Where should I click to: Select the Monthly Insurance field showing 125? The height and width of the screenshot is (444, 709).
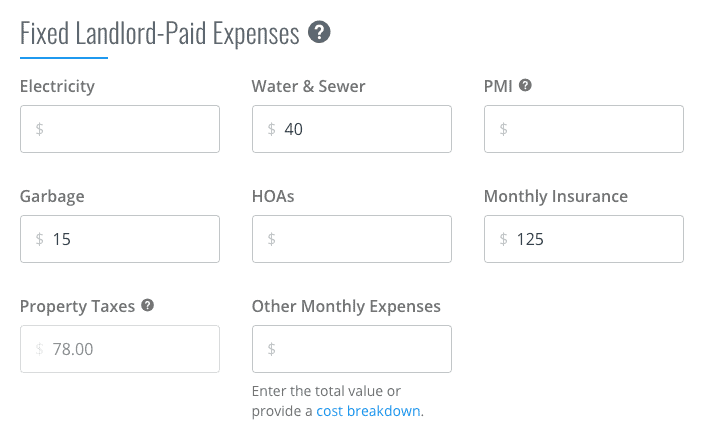(584, 239)
